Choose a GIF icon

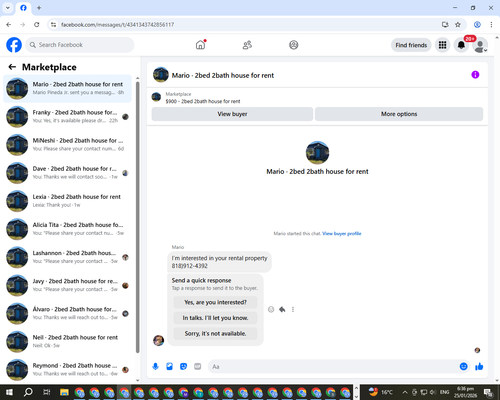tap(198, 367)
